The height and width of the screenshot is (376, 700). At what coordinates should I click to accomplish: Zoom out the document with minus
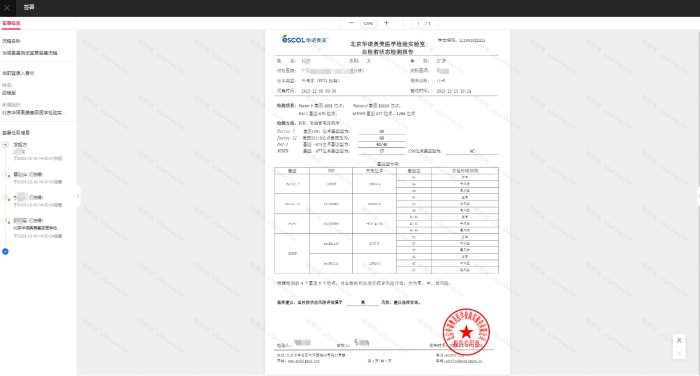(351, 23)
